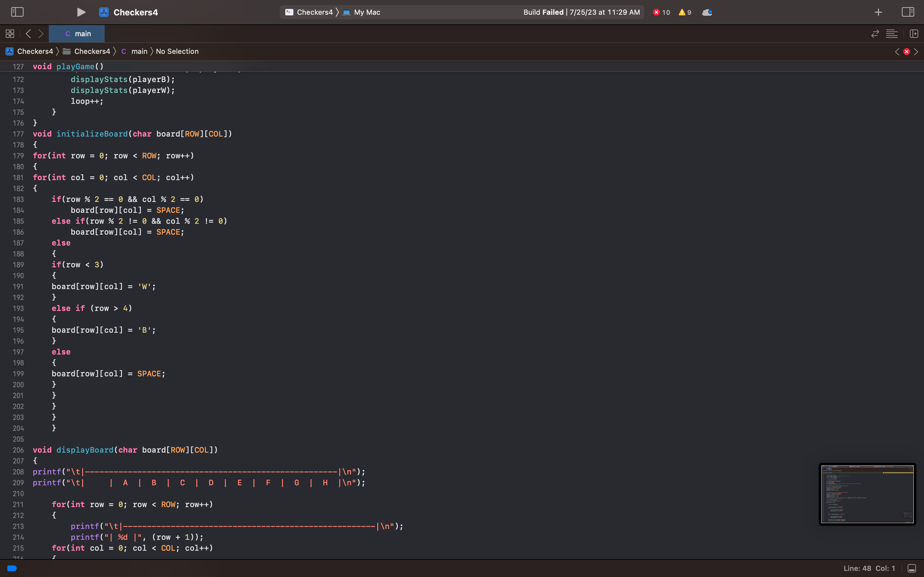Toggle the left navigator sidebar
Screen dimensions: 924x577
17,12
